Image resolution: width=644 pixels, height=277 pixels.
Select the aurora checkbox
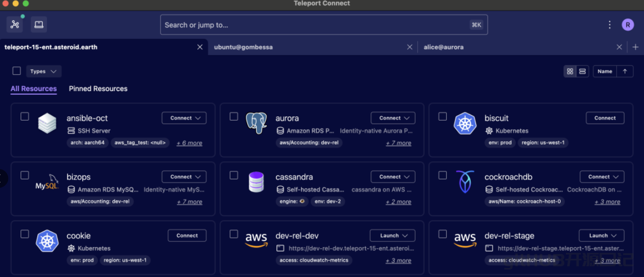[x=234, y=116]
